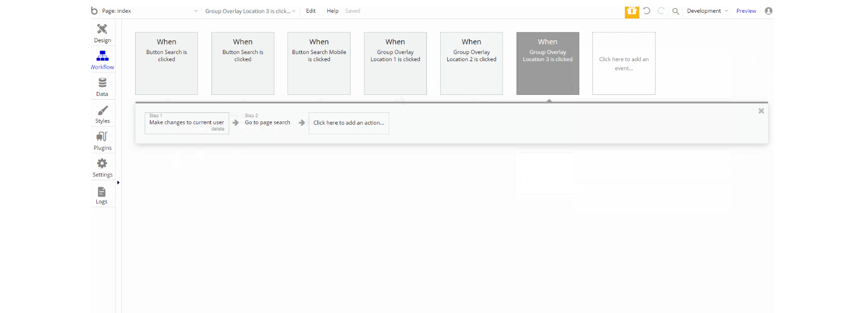Open the Edit menu
Viewport: 868px width, 313px height.
tap(311, 11)
